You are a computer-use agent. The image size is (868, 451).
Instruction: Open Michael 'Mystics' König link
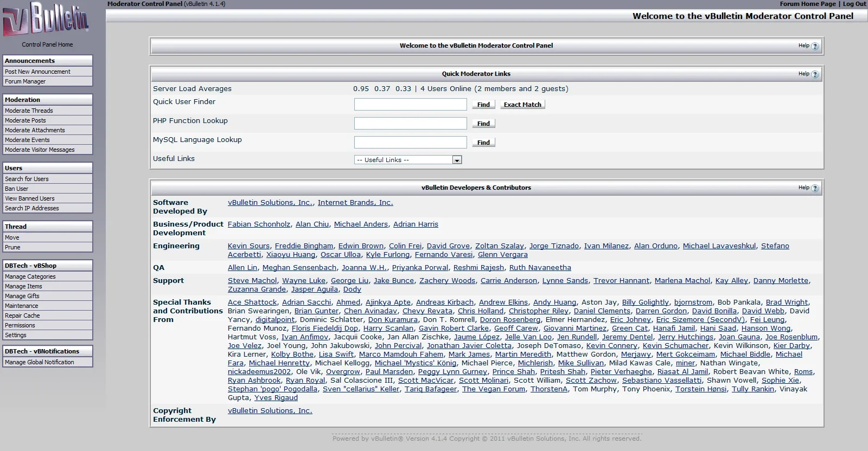(416, 363)
